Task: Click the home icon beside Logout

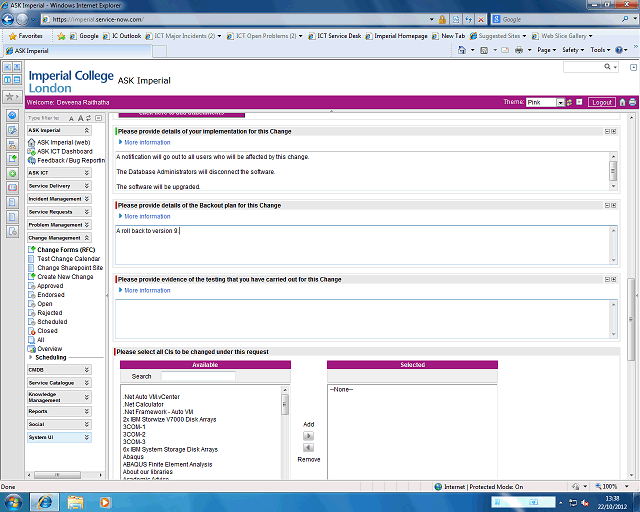Action: 621,102
